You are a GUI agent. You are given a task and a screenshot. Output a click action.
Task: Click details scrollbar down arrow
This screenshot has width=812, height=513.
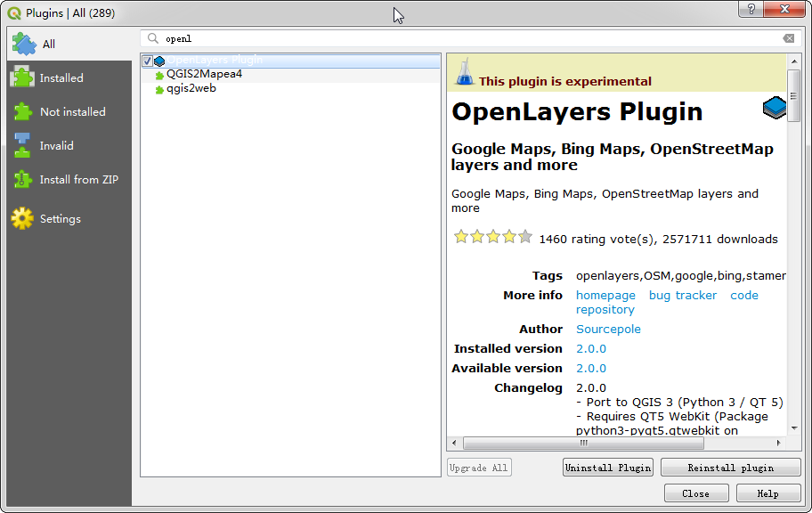point(794,428)
